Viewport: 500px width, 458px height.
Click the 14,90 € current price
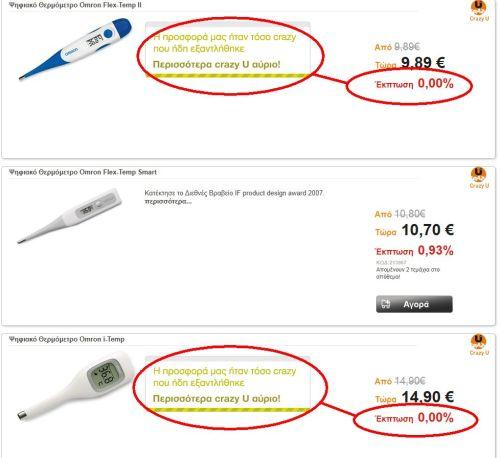point(428,397)
